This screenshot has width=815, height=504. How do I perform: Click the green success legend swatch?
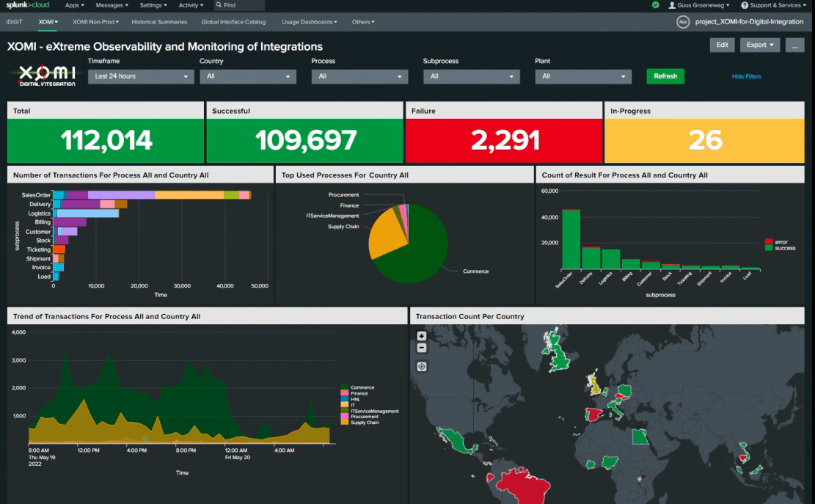tap(769, 248)
